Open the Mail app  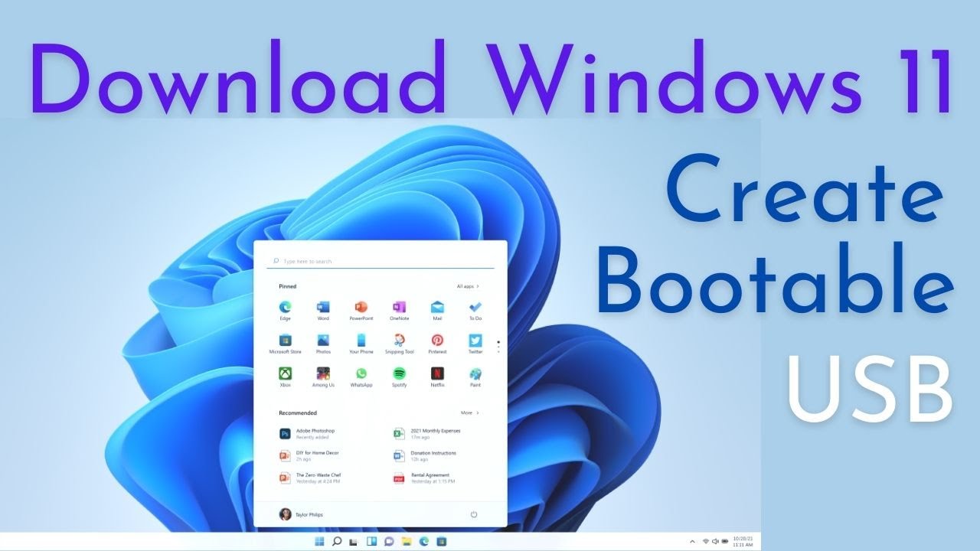point(437,310)
